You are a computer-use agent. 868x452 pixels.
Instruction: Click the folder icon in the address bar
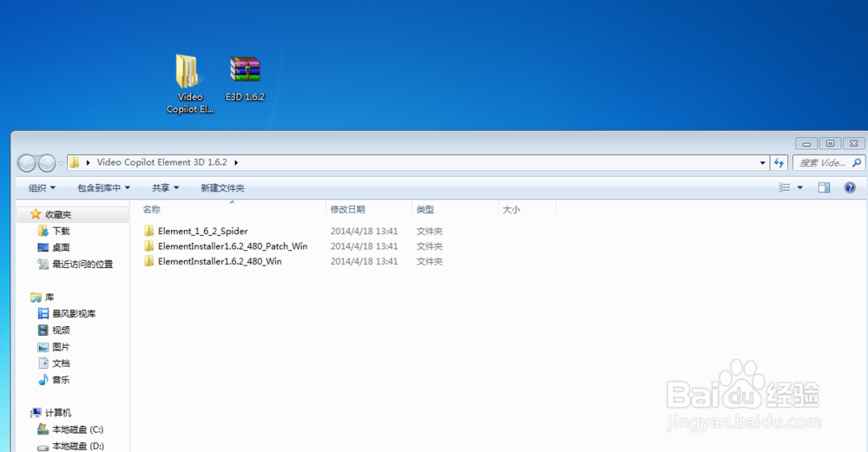pyautogui.click(x=74, y=162)
